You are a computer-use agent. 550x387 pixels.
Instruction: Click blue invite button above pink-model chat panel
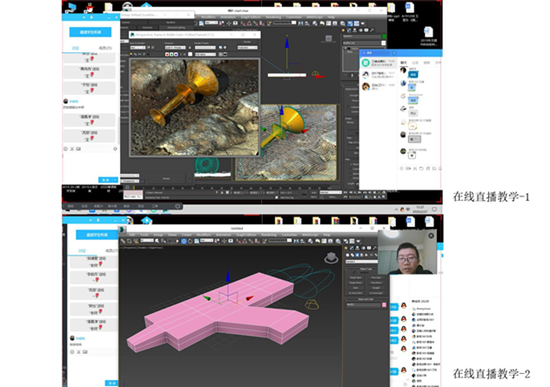97,234
